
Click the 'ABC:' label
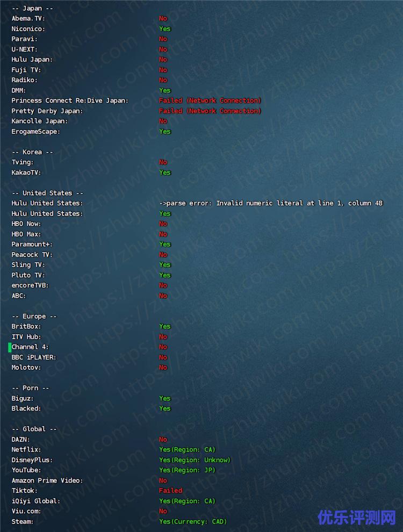(x=19, y=296)
